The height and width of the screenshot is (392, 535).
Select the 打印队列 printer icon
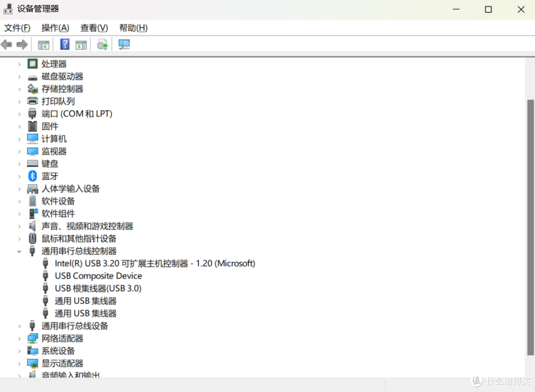[x=32, y=101]
